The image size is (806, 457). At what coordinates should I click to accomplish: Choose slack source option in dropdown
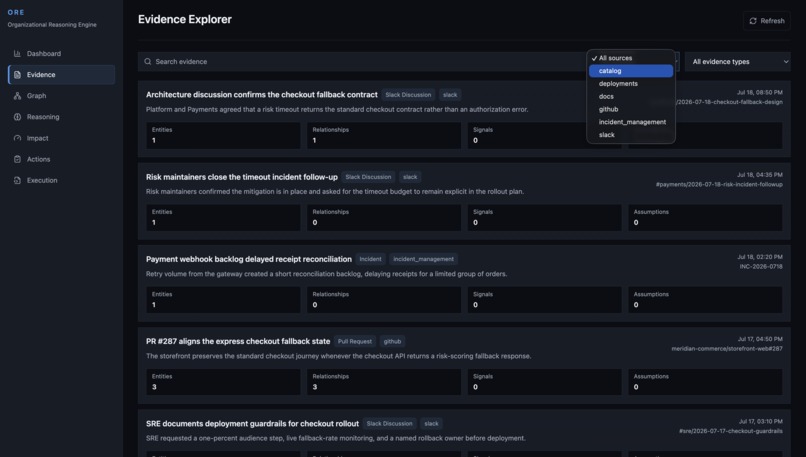point(631,135)
